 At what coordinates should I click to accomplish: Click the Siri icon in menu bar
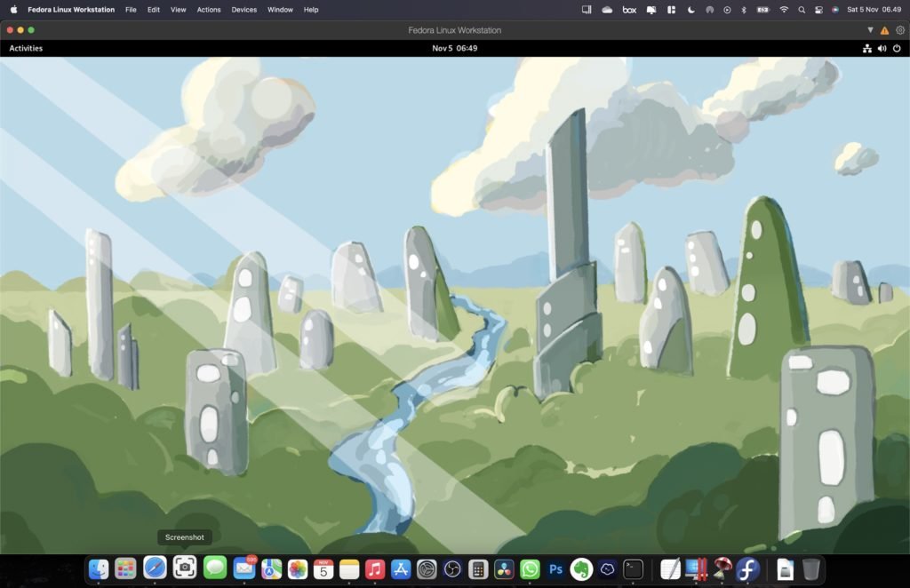coord(835,10)
